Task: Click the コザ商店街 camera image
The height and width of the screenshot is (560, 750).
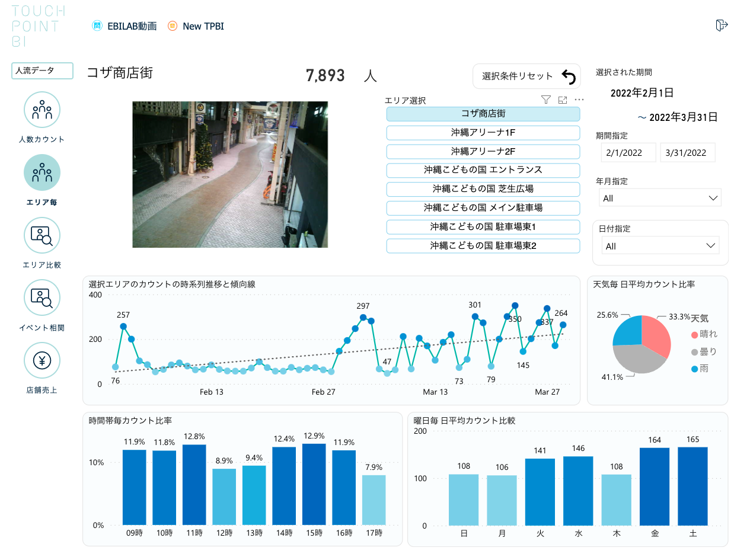Action: 230,174
